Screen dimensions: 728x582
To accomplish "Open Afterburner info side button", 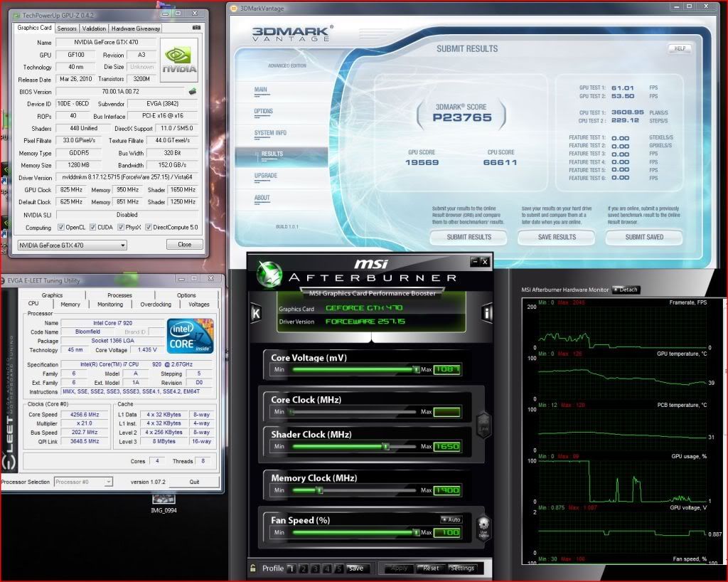I will click(x=487, y=313).
